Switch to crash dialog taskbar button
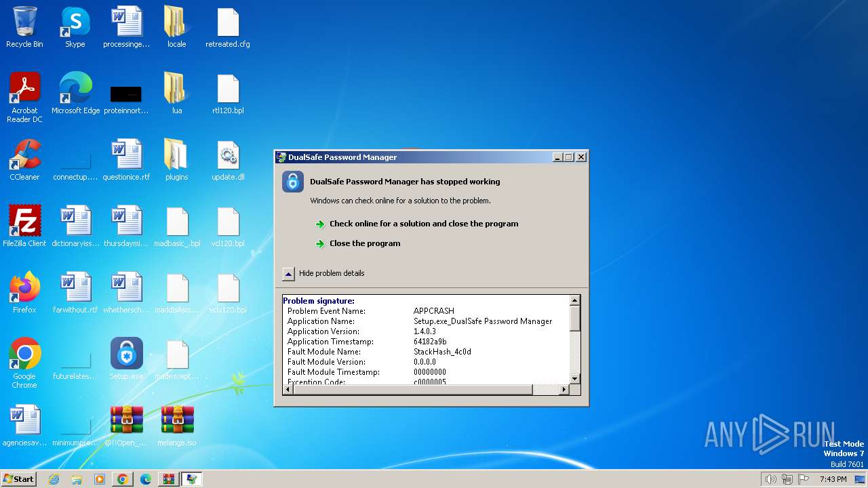 point(192,479)
